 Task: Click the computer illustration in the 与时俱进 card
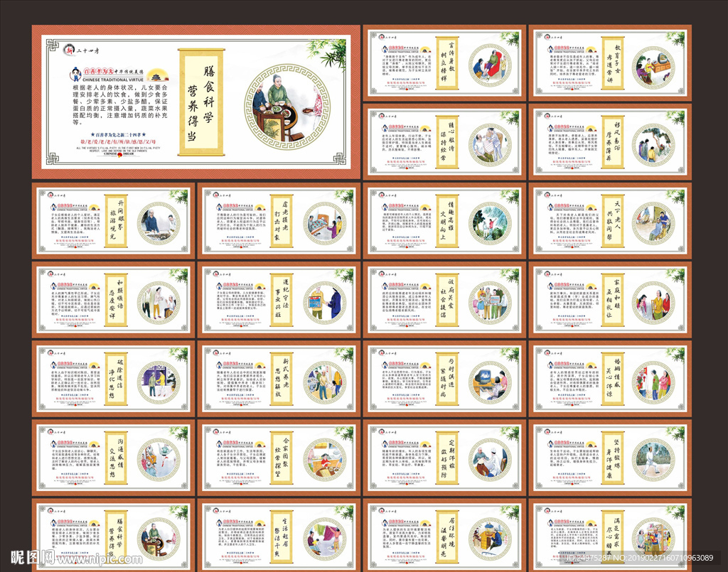click(x=489, y=382)
